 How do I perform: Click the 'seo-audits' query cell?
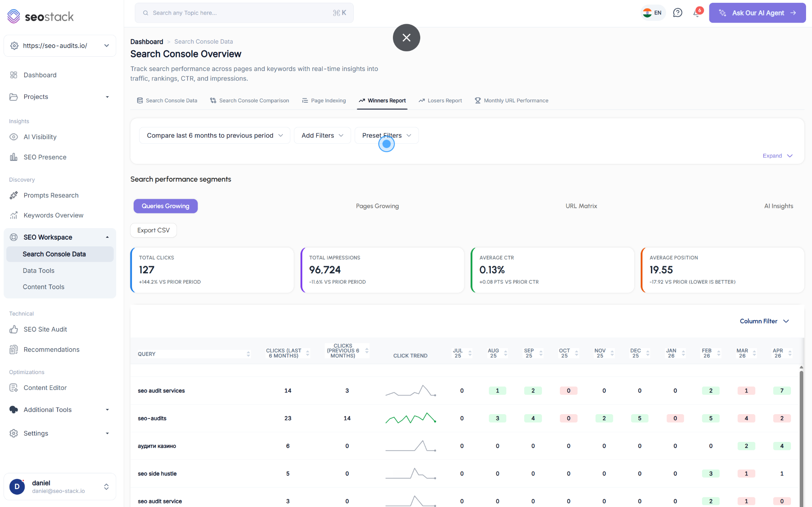click(x=152, y=418)
